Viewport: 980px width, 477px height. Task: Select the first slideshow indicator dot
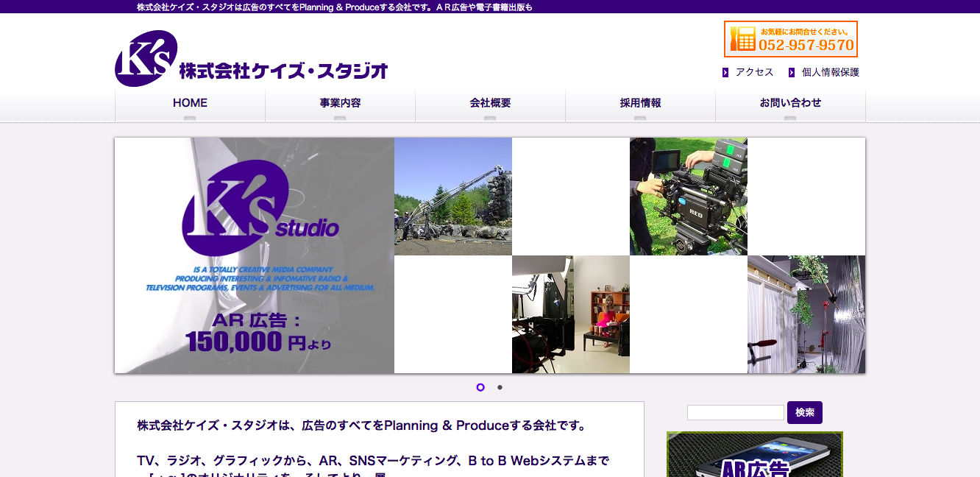coord(480,387)
